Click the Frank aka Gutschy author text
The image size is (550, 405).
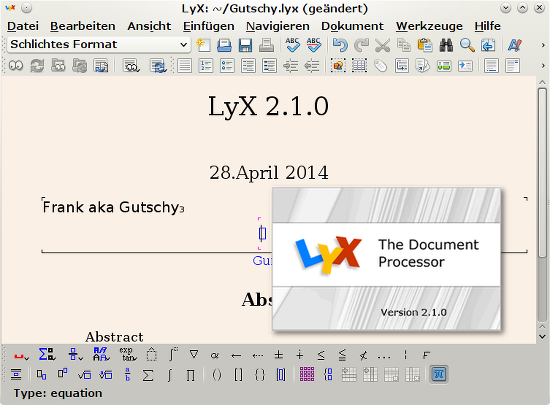tap(111, 207)
